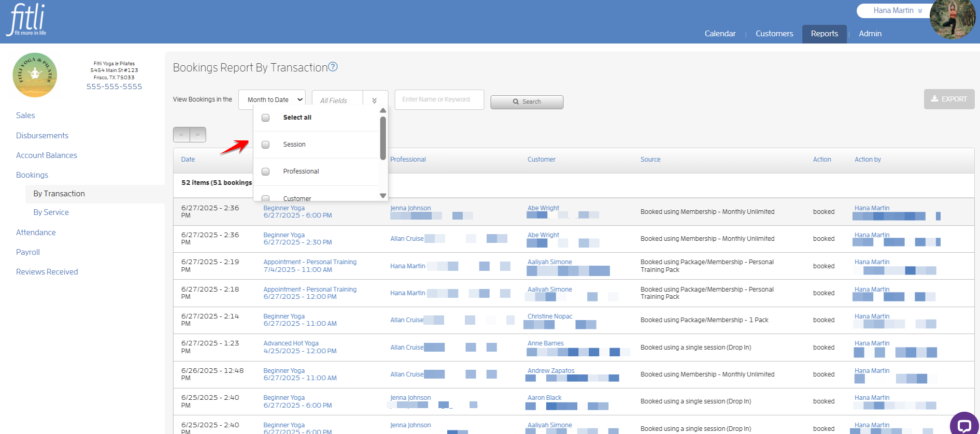Image resolution: width=980 pixels, height=434 pixels.
Task: Select By Transaction report
Action: tap(59, 194)
